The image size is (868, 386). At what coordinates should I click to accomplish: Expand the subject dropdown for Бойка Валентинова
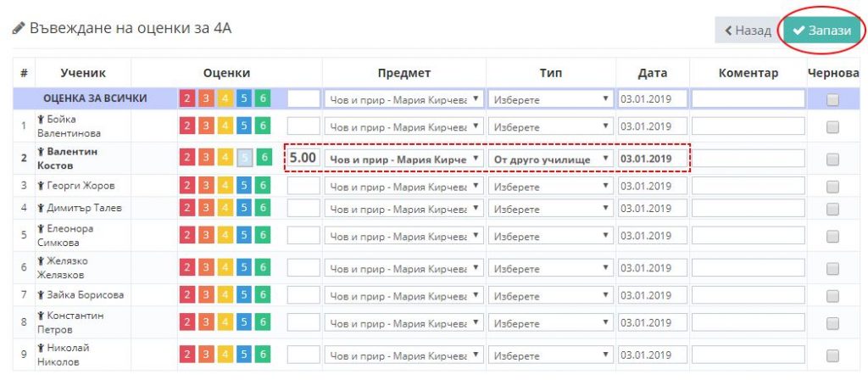(404, 127)
